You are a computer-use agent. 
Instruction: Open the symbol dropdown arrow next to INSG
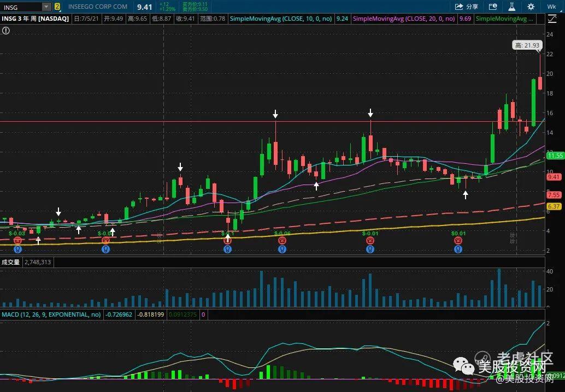(46, 7)
